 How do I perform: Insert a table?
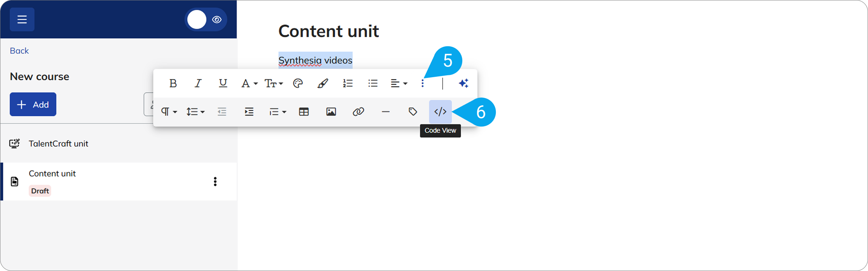click(x=304, y=112)
